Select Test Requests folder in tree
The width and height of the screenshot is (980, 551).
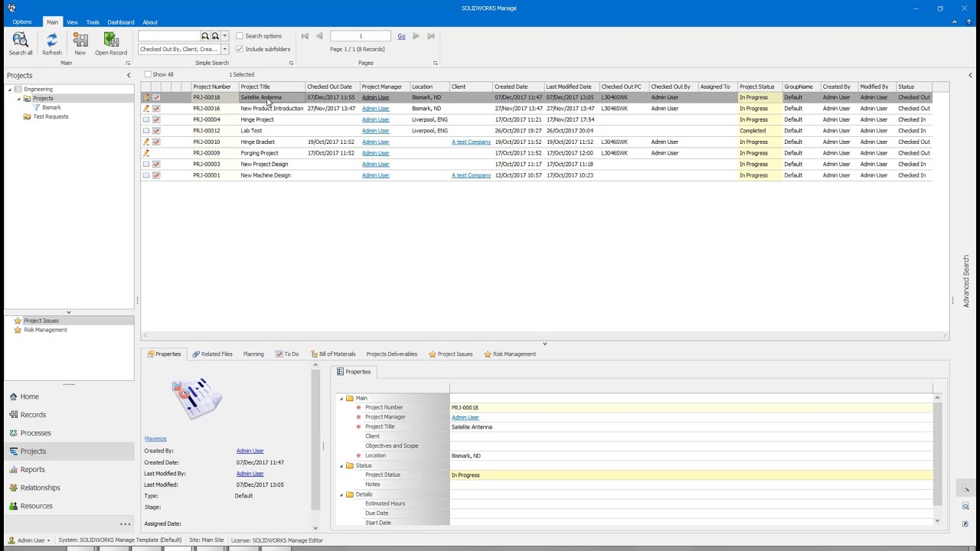click(51, 116)
